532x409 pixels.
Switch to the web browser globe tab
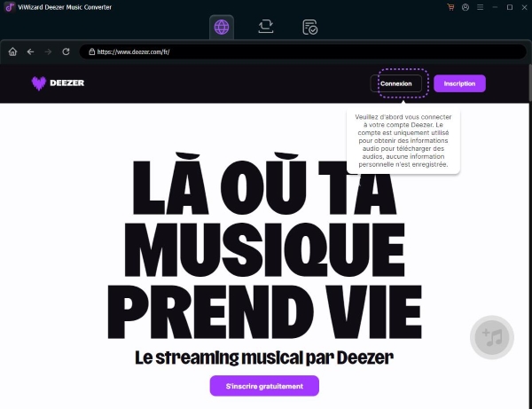pos(222,27)
